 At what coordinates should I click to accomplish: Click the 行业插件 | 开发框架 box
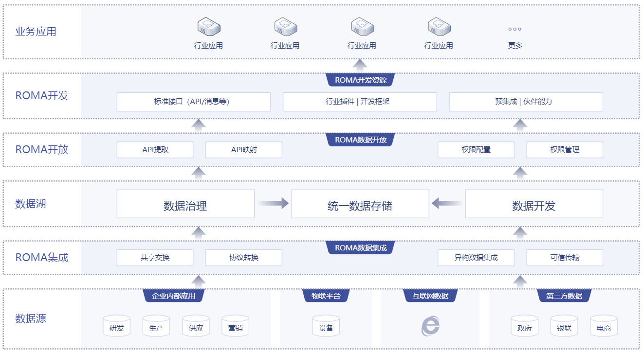coord(360,102)
